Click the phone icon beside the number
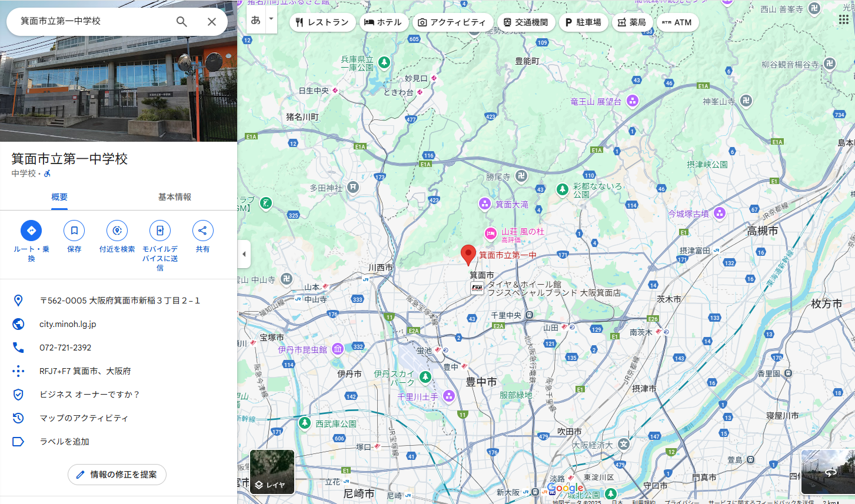The height and width of the screenshot is (504, 855). 18,348
